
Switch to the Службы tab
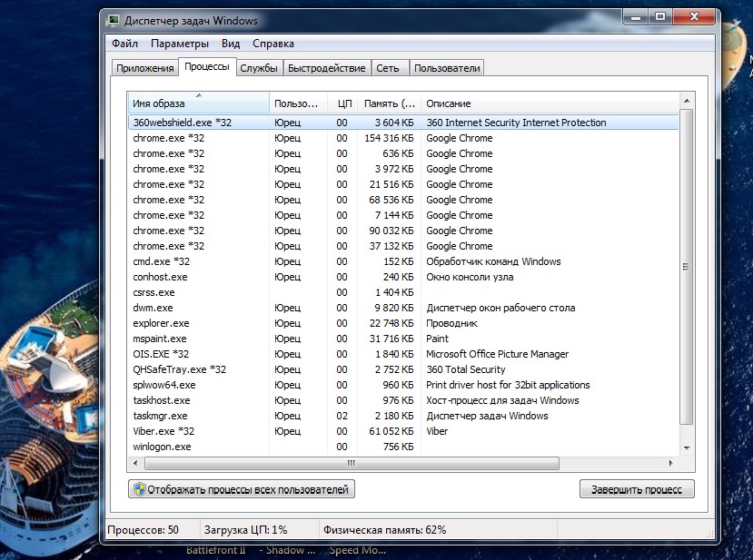[x=260, y=68]
